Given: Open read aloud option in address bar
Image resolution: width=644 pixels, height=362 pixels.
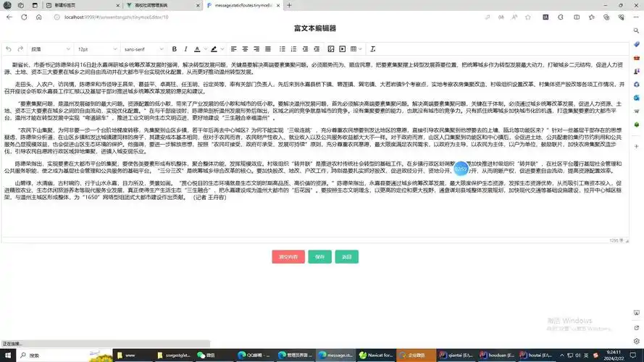Looking at the screenshot, I should [514, 17].
